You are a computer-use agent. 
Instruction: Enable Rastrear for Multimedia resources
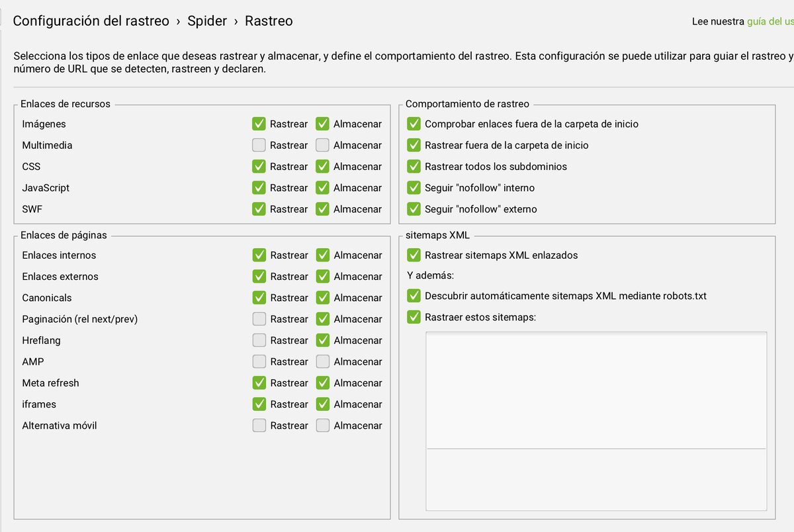click(259, 145)
